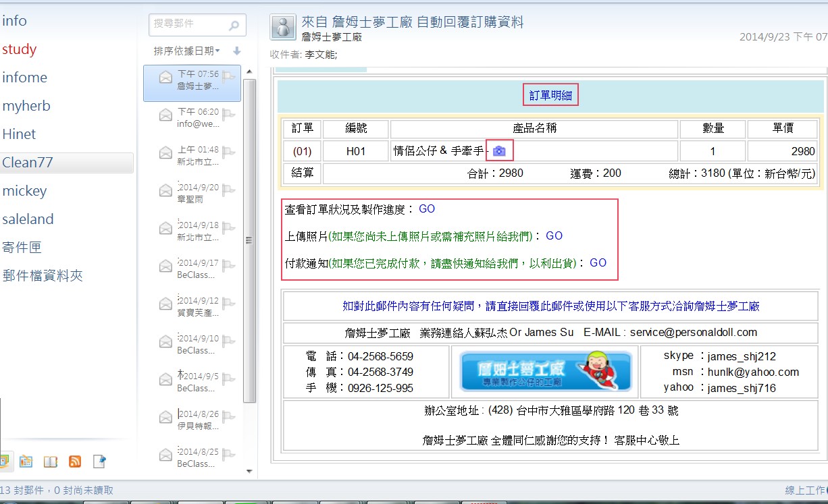Click the envelope icon of the 2014/9/18 message
The image size is (828, 504).
click(165, 229)
